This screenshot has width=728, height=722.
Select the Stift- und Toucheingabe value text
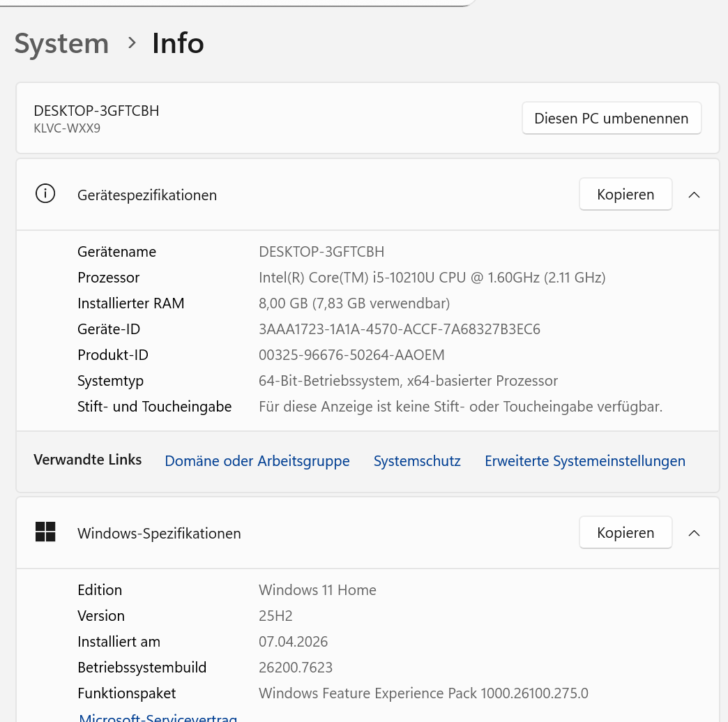[460, 407]
